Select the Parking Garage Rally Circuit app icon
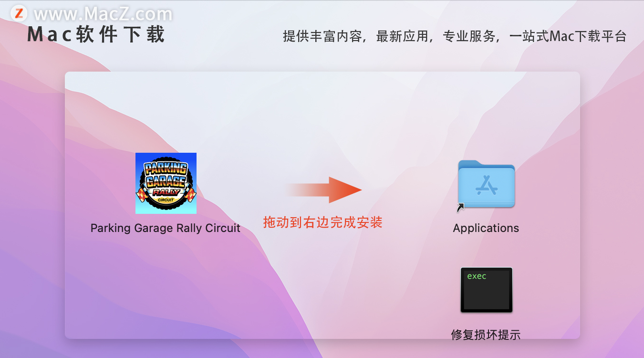Viewport: 644px width, 358px height. pos(166,183)
